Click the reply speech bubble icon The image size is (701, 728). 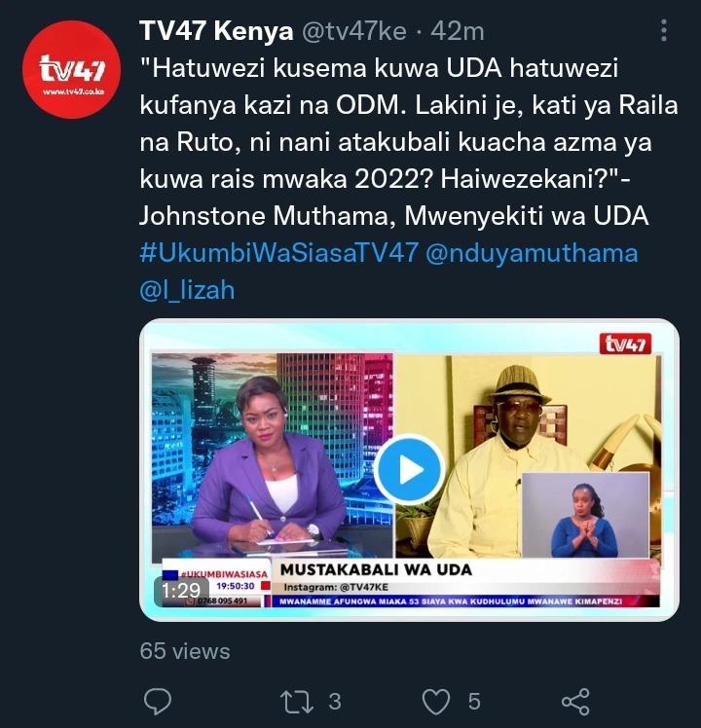coord(158,701)
